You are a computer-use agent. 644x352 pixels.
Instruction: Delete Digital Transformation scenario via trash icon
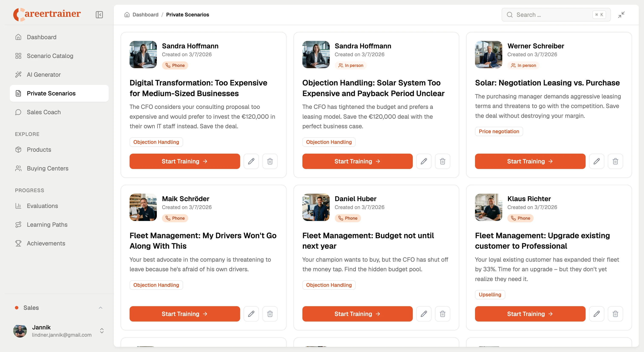[270, 161]
